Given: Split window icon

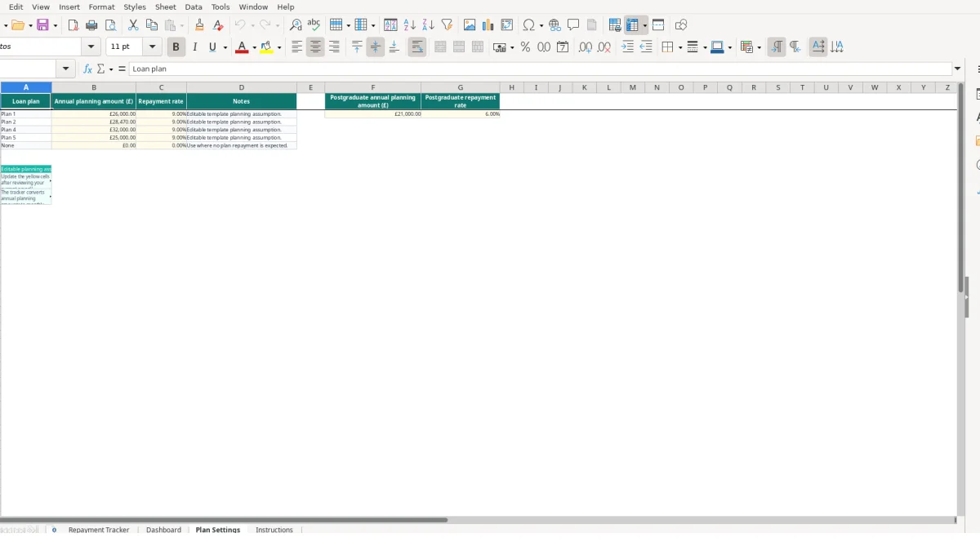Looking at the screenshot, I should click(x=658, y=25).
